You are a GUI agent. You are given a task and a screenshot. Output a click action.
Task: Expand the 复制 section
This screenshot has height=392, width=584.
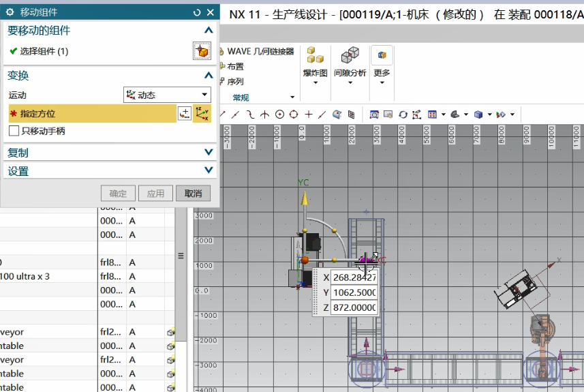[209, 152]
